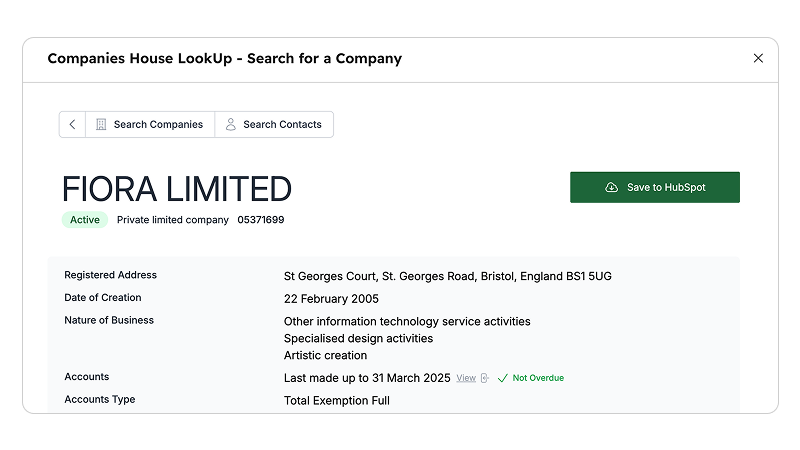Click the date 22 February 2005
The height and width of the screenshot is (450, 800).
pos(331,299)
